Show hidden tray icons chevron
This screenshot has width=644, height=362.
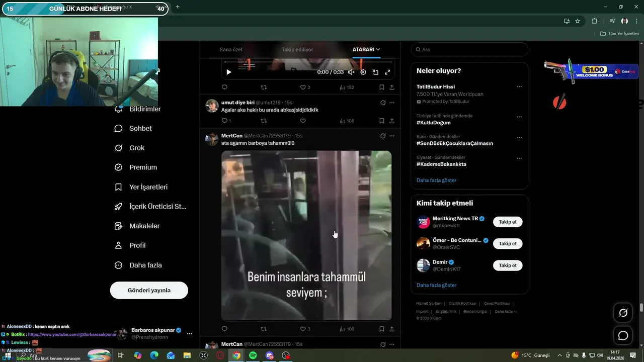559,355
